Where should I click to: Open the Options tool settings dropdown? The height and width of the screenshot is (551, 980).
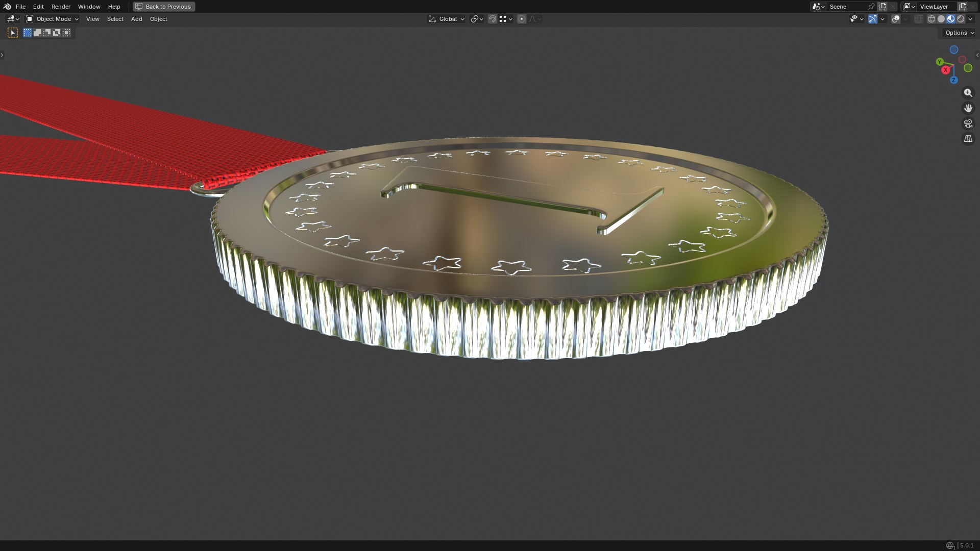click(960, 33)
